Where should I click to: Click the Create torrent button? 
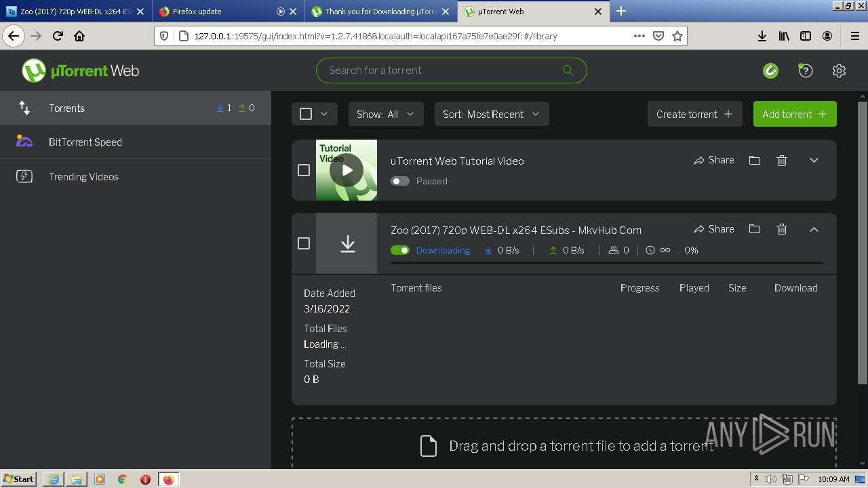695,114
